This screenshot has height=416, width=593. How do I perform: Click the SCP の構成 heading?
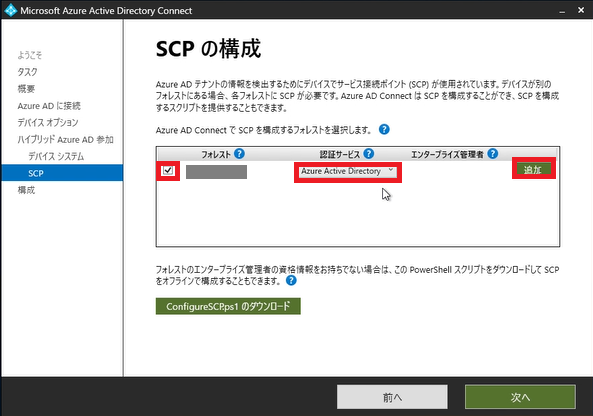(x=208, y=49)
